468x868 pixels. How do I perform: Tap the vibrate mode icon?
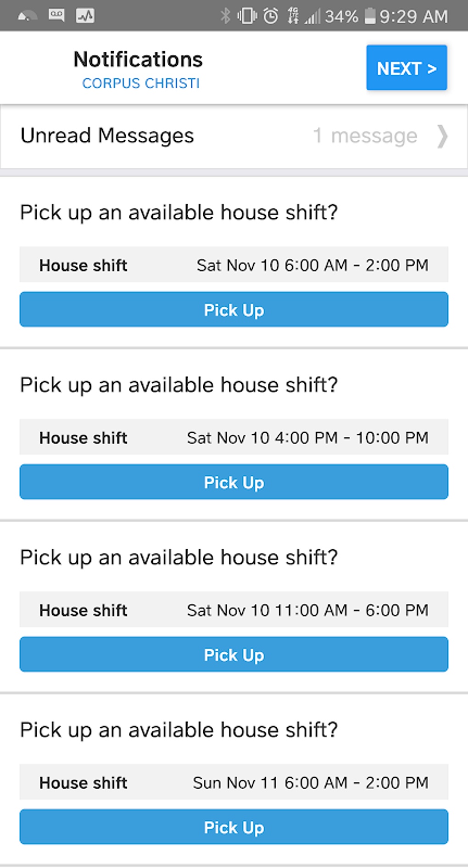click(x=247, y=16)
